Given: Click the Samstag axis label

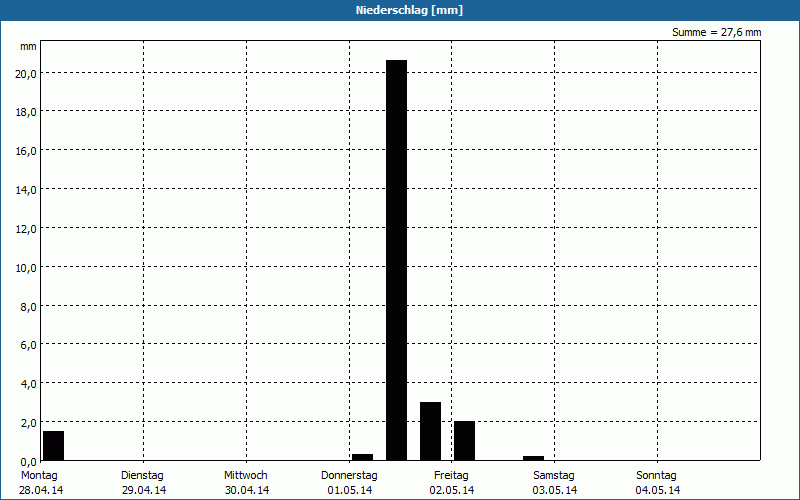Looking at the screenshot, I should [554, 476].
